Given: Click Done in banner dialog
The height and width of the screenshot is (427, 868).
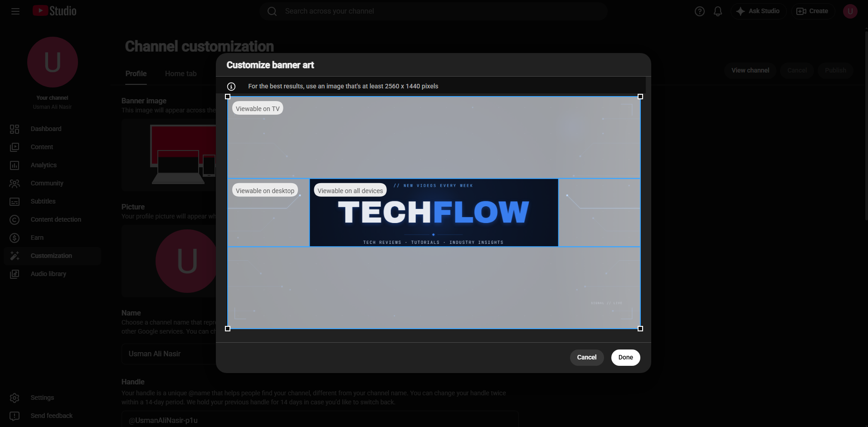Looking at the screenshot, I should point(626,358).
